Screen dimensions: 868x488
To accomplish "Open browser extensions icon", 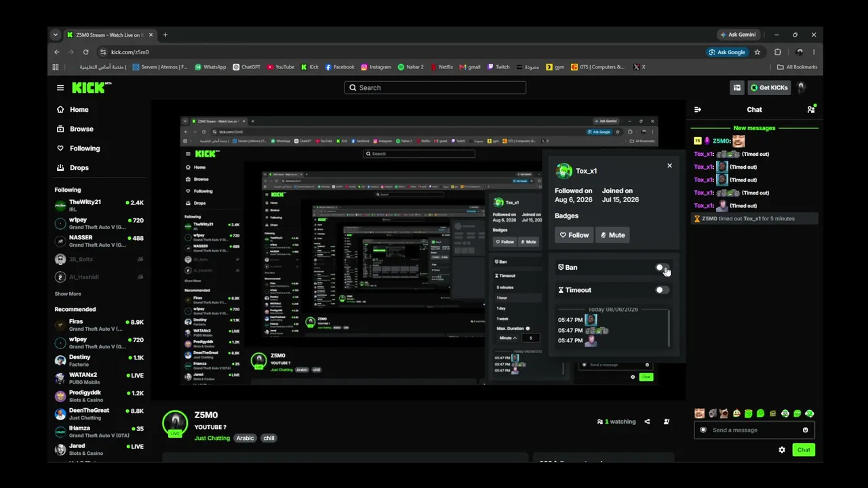I will pyautogui.click(x=778, y=52).
